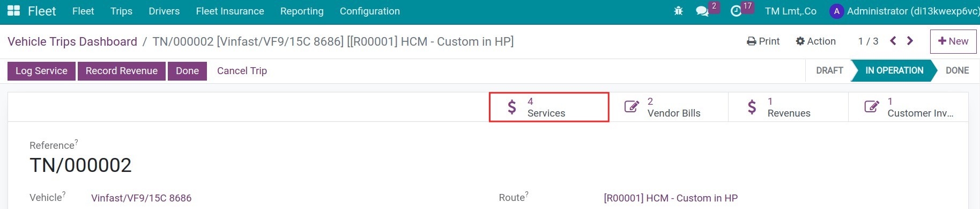Switch company via TM Lmt,.Co selector

point(791,11)
